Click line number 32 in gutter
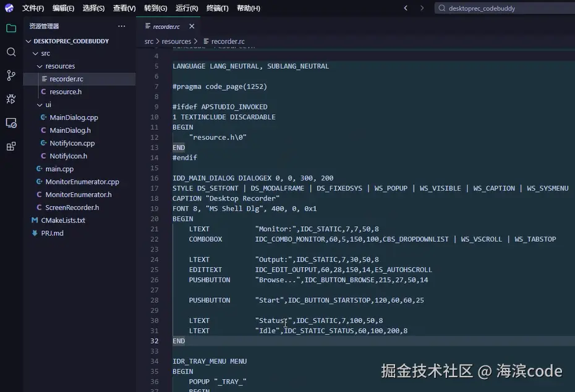The height and width of the screenshot is (392, 575). [x=155, y=341]
